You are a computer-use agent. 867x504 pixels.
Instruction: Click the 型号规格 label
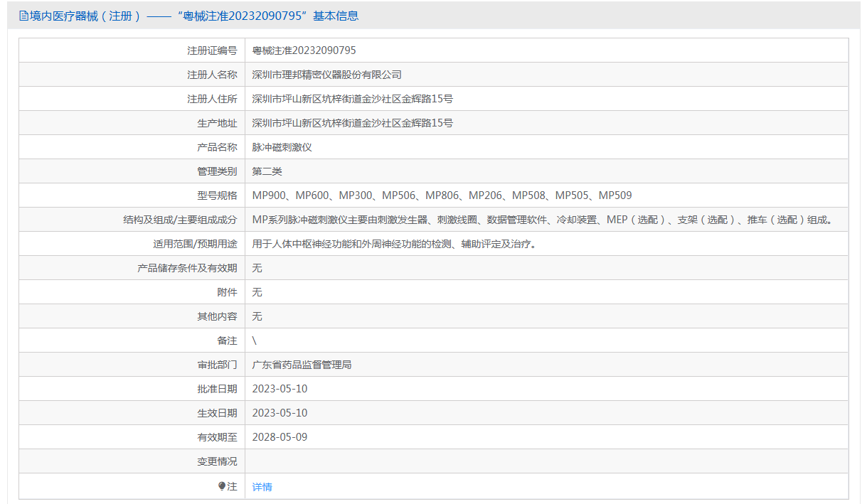click(217, 195)
